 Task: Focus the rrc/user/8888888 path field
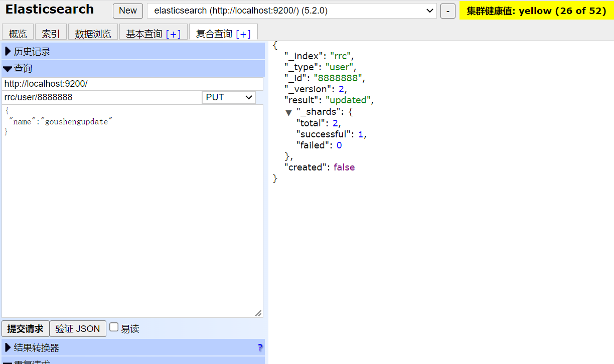point(102,97)
